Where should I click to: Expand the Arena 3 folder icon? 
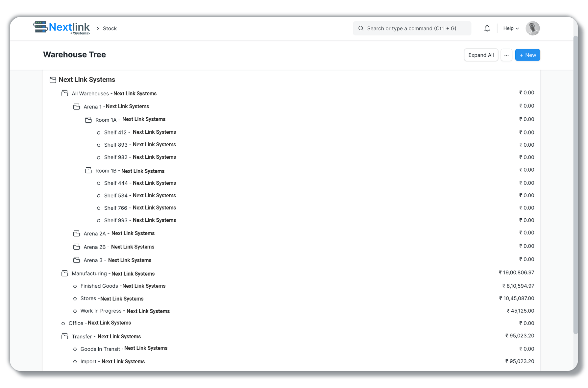[x=77, y=260]
